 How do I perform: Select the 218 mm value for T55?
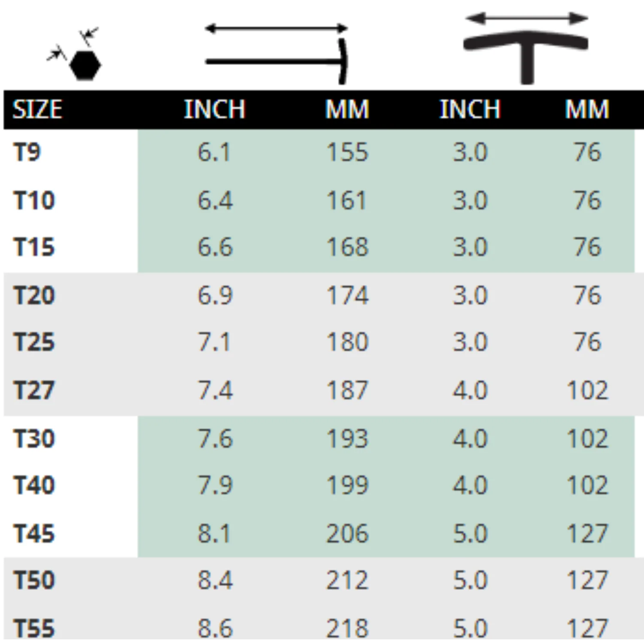(347, 629)
